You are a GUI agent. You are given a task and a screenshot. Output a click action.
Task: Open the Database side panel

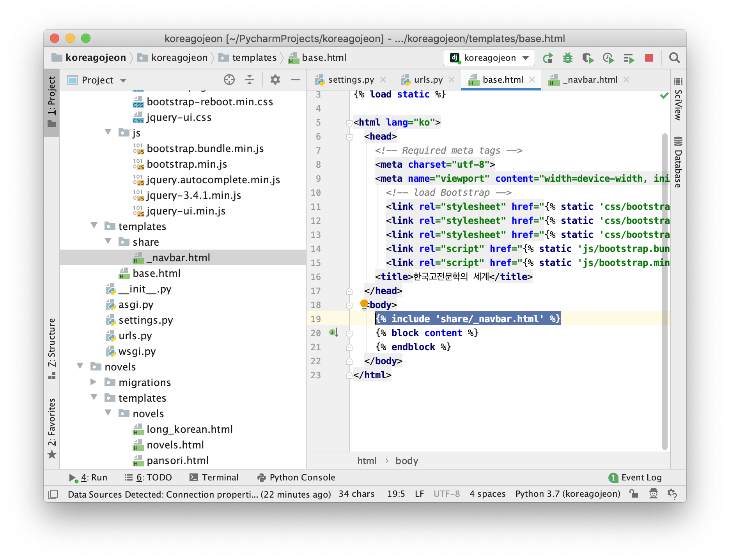(x=678, y=163)
